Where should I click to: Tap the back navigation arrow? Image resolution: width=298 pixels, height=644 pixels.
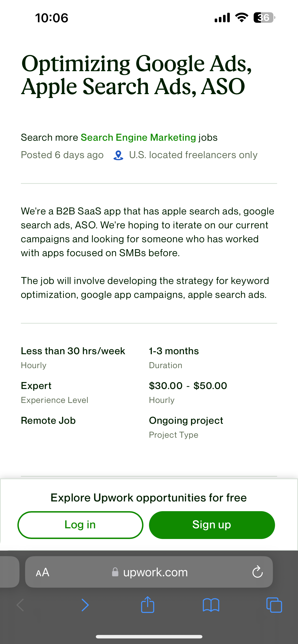20,605
